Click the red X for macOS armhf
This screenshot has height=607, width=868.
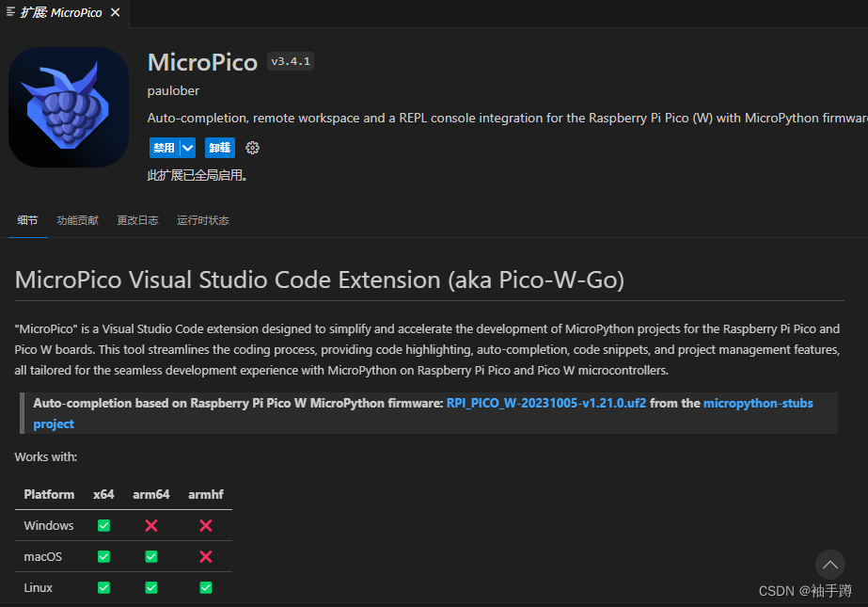point(205,556)
